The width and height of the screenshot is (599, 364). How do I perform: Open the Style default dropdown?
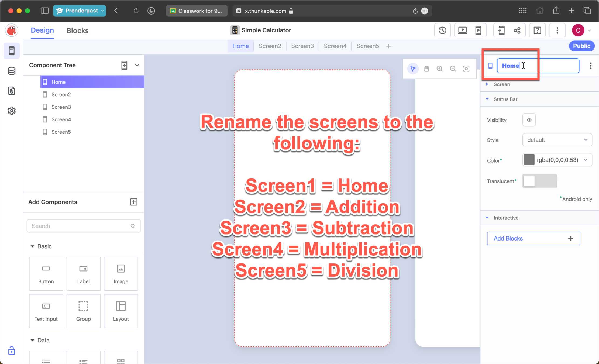557,140
